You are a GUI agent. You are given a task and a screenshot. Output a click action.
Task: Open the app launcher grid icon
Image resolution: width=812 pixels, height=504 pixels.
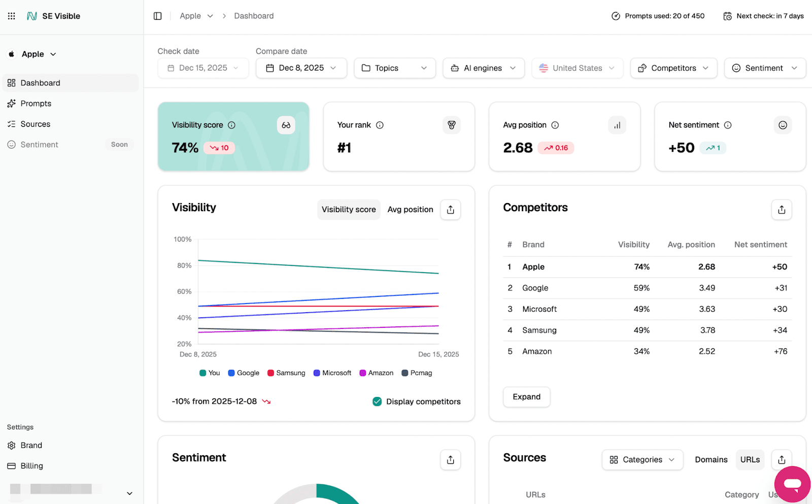pyautogui.click(x=11, y=16)
